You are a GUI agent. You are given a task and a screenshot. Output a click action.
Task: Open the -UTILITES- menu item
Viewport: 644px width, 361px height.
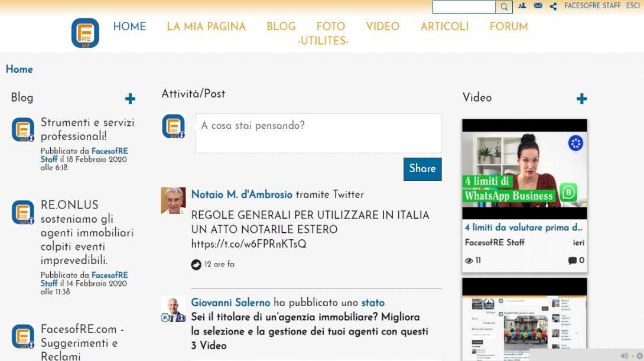click(323, 41)
